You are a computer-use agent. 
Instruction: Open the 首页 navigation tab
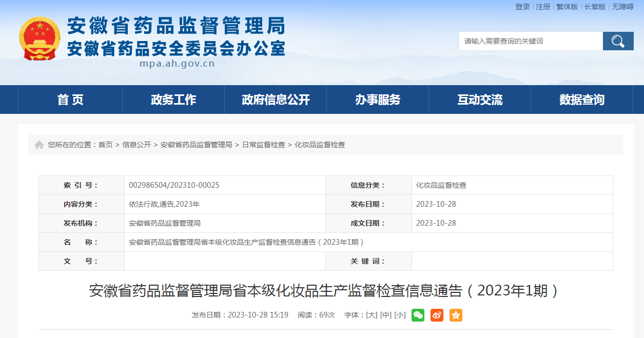click(x=70, y=100)
